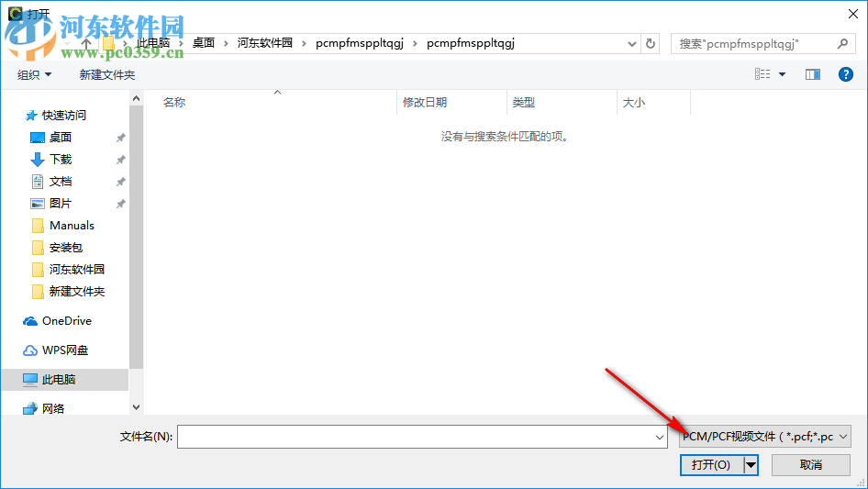Open the help question mark icon
Screen dimensions: 868x489
coord(846,74)
